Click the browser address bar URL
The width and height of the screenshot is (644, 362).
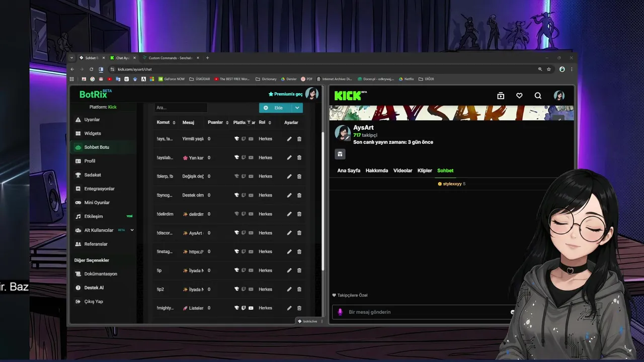[x=134, y=69]
